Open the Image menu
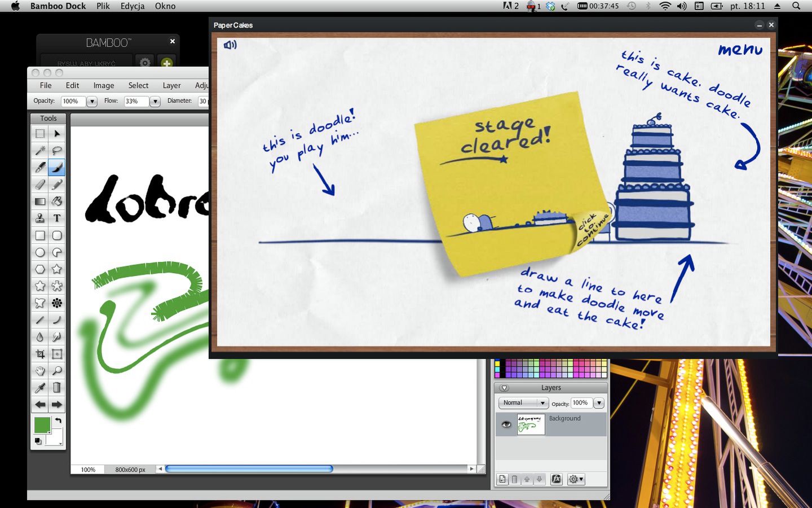Viewport: 812px width, 508px height. click(104, 85)
